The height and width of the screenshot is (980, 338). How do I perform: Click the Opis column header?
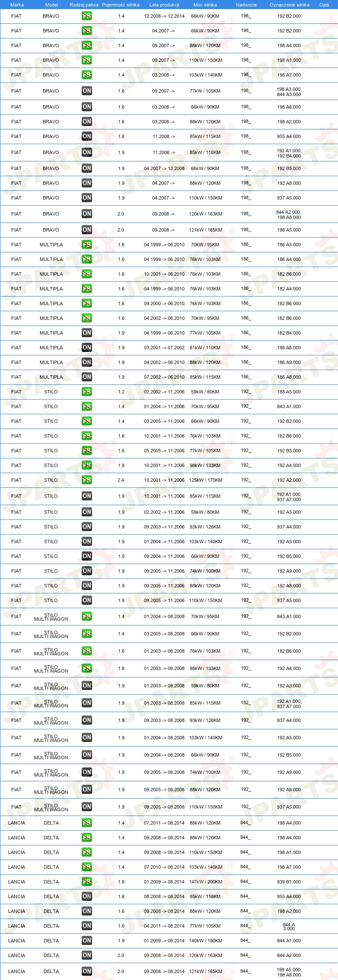pos(324,5)
